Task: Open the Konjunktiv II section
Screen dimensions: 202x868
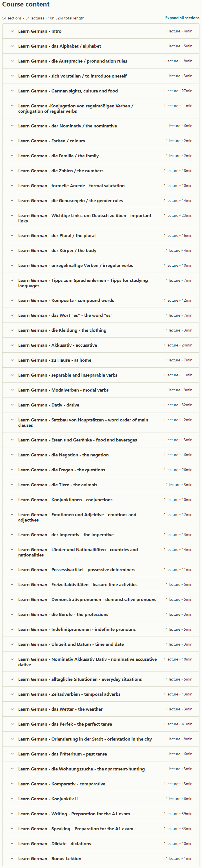Action: (101, 799)
